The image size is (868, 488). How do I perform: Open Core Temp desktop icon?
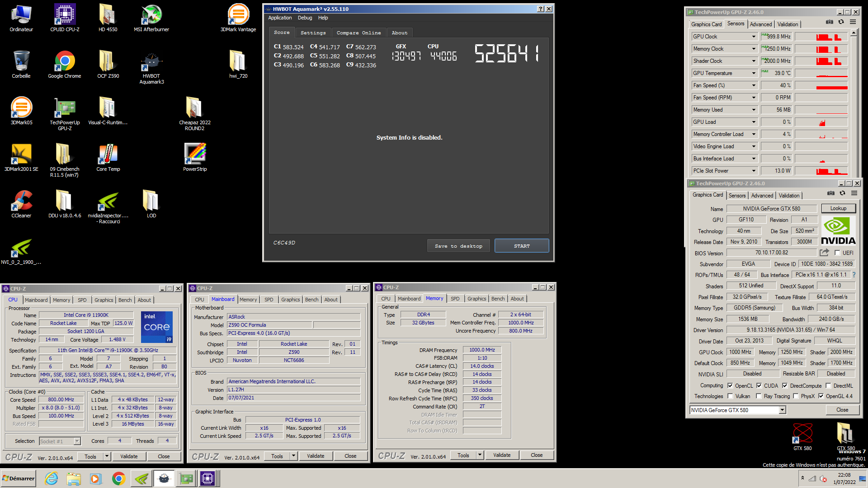[108, 158]
